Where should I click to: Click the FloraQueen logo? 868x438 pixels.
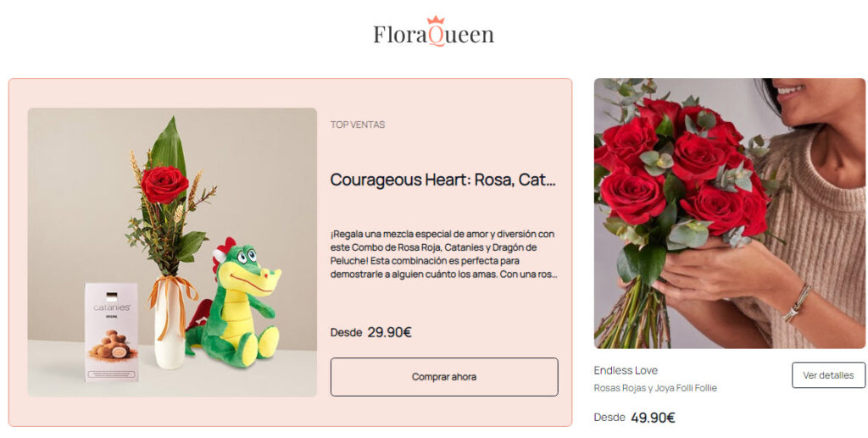coord(433,34)
